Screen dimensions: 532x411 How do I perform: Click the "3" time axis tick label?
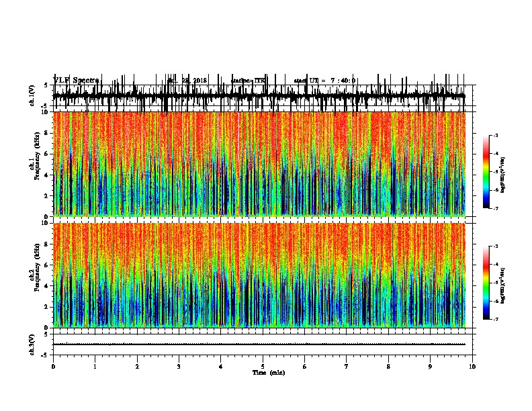point(179,367)
